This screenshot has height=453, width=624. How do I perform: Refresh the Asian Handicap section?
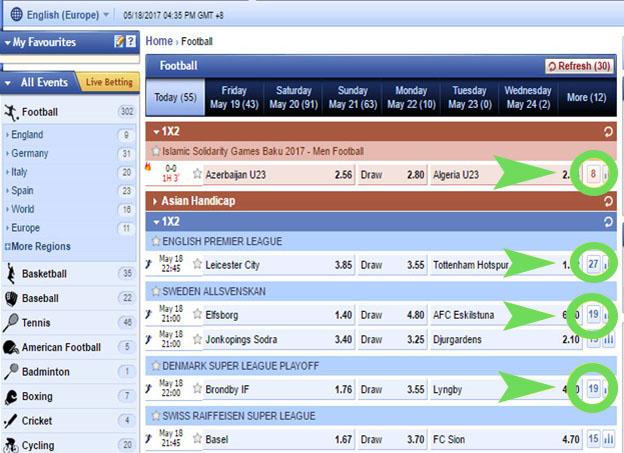point(608,201)
